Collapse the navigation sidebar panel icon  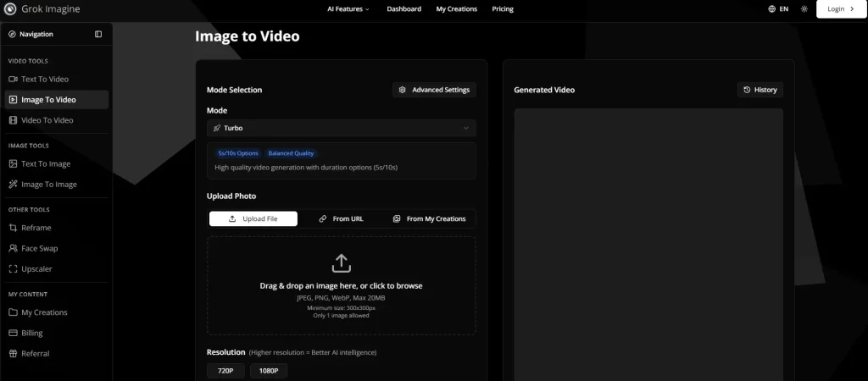tap(98, 34)
